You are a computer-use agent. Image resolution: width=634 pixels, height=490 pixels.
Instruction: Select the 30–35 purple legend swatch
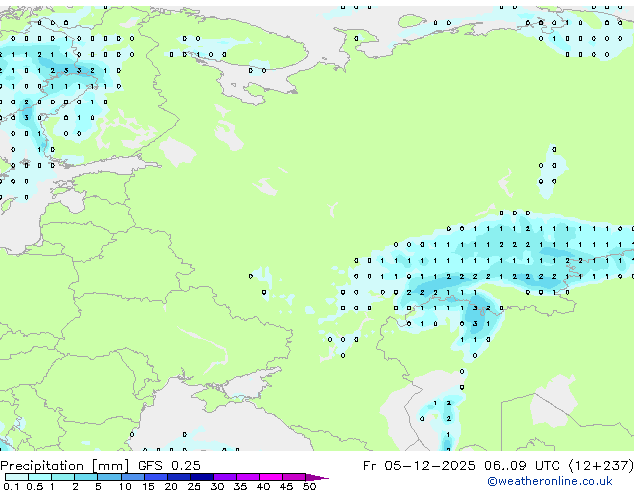coord(225,477)
